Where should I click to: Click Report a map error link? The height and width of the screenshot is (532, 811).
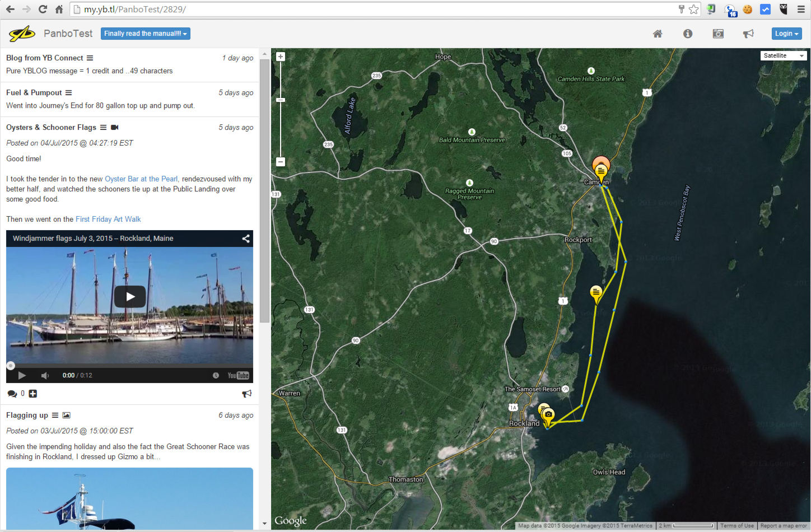[784, 526]
